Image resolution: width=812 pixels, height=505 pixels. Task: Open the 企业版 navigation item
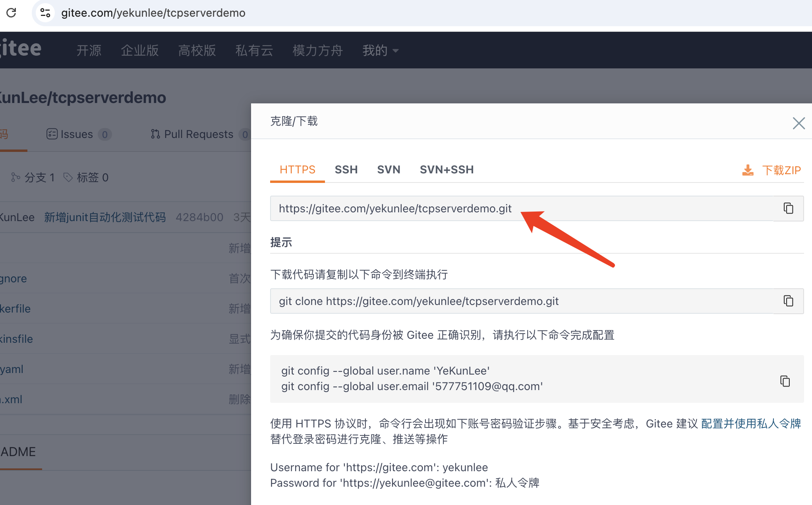coord(140,50)
